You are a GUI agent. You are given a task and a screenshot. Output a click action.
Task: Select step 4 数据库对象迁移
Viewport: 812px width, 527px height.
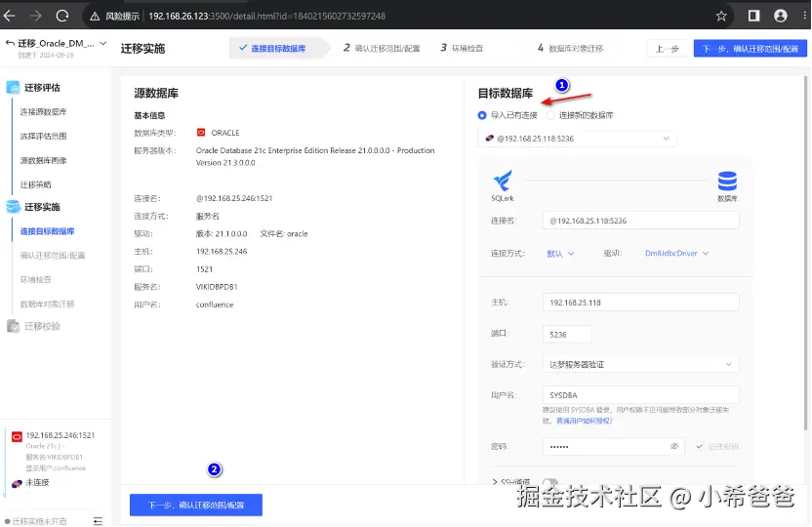point(570,48)
